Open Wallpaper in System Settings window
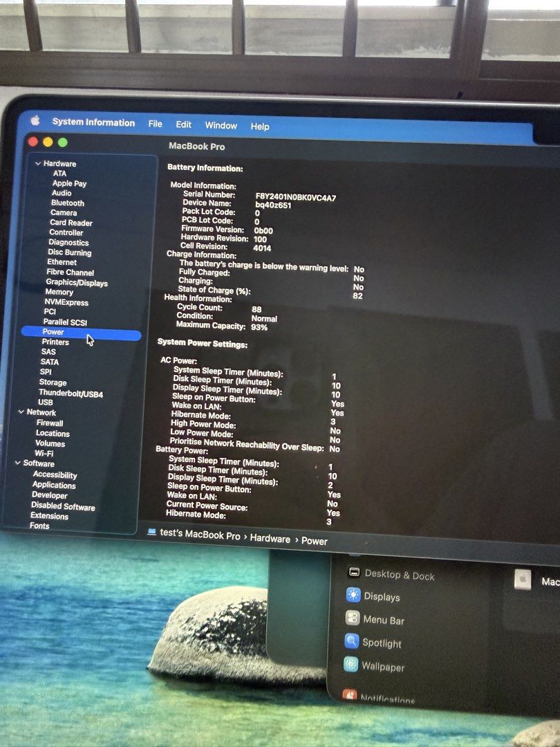The height and width of the screenshot is (747, 560). 374,665
